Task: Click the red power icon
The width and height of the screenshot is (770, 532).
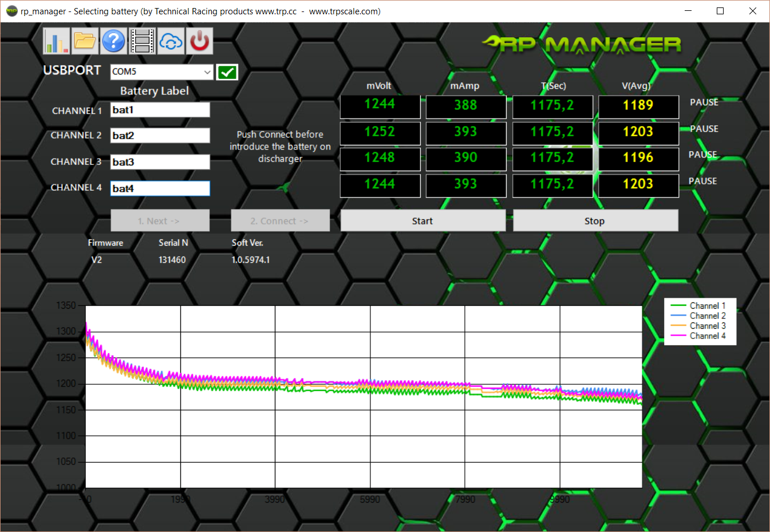Action: pos(199,41)
